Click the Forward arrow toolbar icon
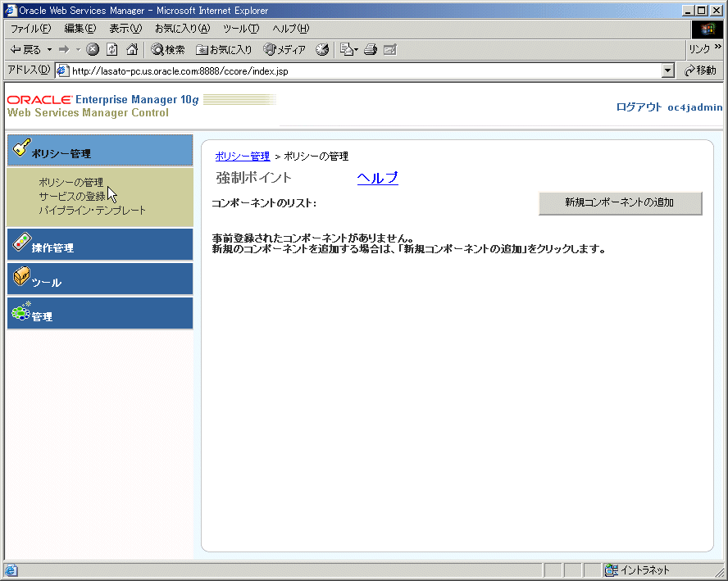This screenshot has width=728, height=581. click(x=64, y=49)
